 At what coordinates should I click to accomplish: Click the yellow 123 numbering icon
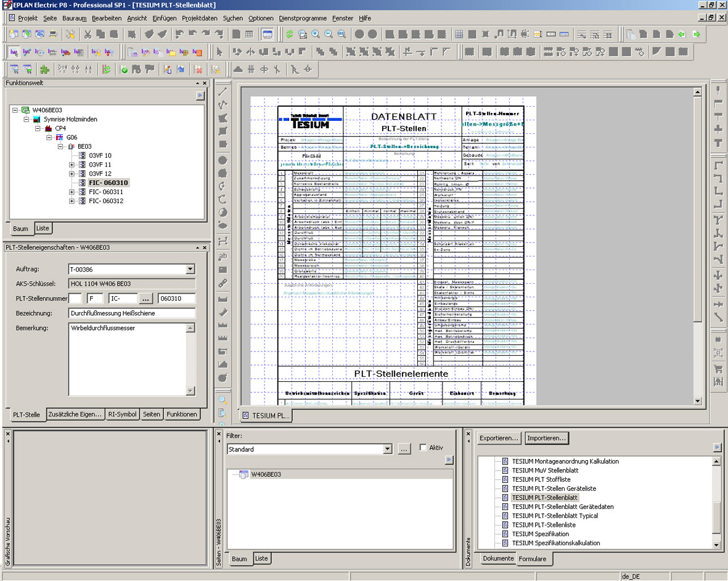[538, 35]
